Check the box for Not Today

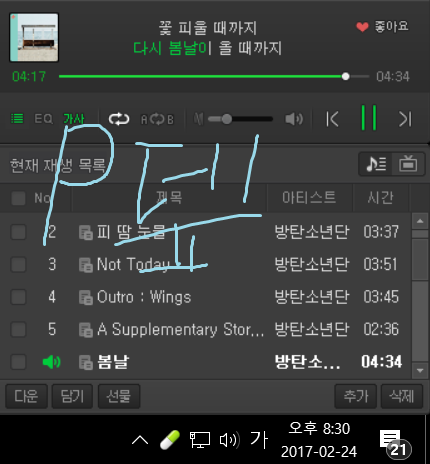pos(18,265)
